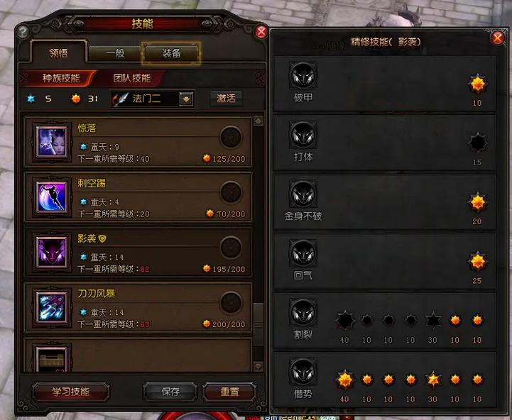Screen dimensions: 512x420
Task: Toggle the round slot beside 影袭
Action: click(232, 248)
